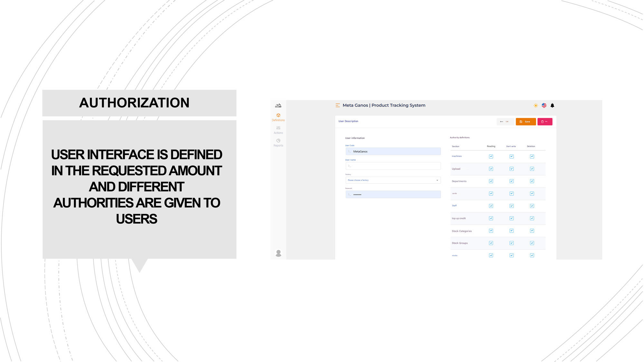The height and width of the screenshot is (362, 644).
Task: Toggle Deletion checkbox for Departments
Action: click(x=532, y=181)
